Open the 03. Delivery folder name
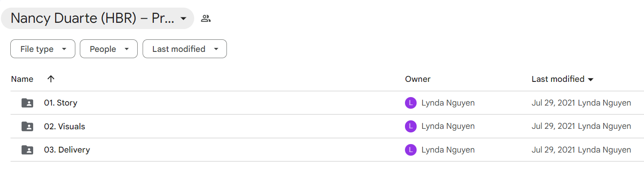This screenshot has height=170, width=644. click(67, 150)
